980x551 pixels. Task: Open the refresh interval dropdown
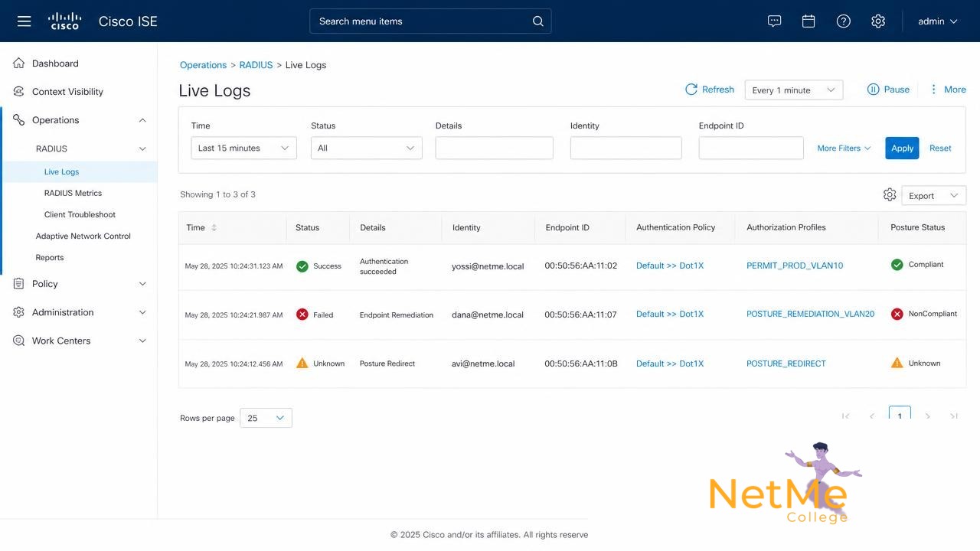[x=794, y=90]
